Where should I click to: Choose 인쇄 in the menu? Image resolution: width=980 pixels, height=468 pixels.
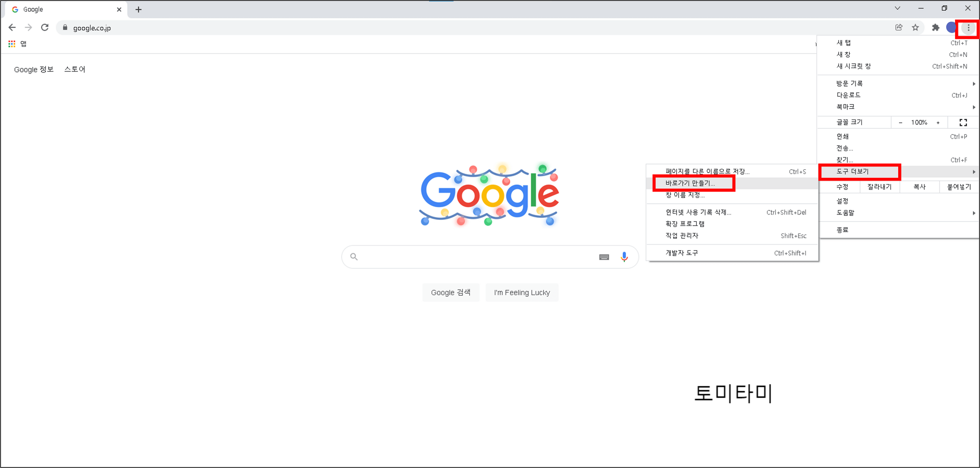coord(899,137)
